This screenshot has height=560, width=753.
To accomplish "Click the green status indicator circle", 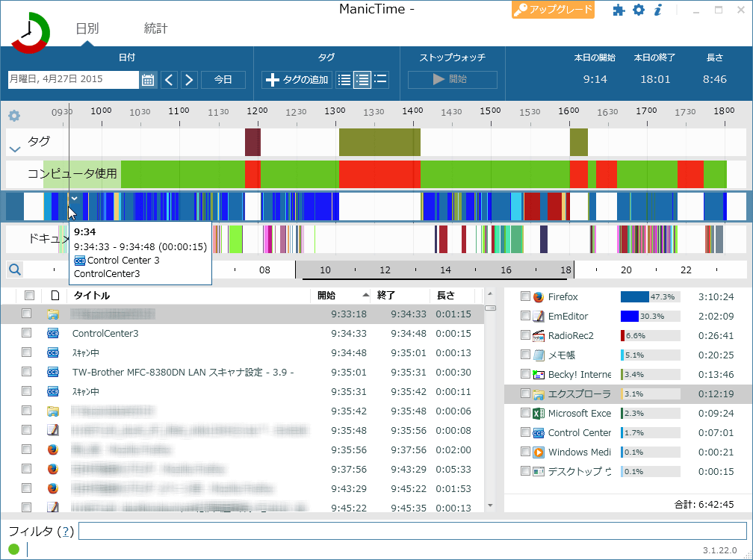I will click(x=14, y=549).
